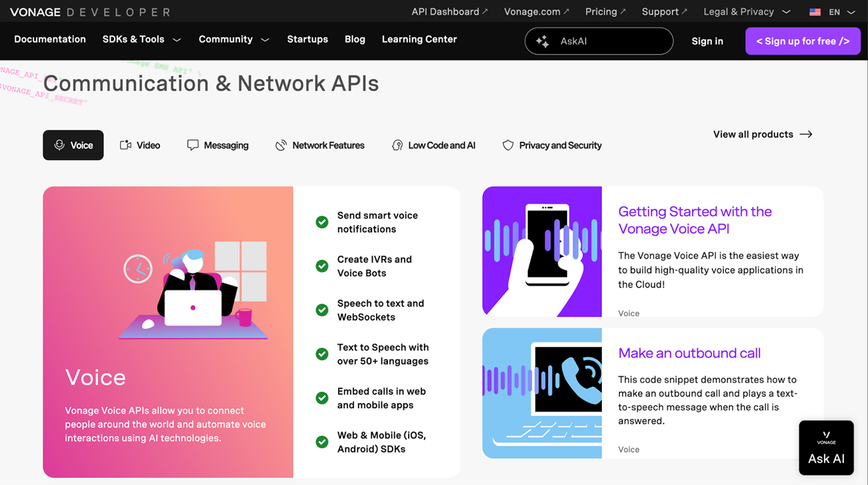
Task: Click the Sign in link
Action: tap(707, 41)
